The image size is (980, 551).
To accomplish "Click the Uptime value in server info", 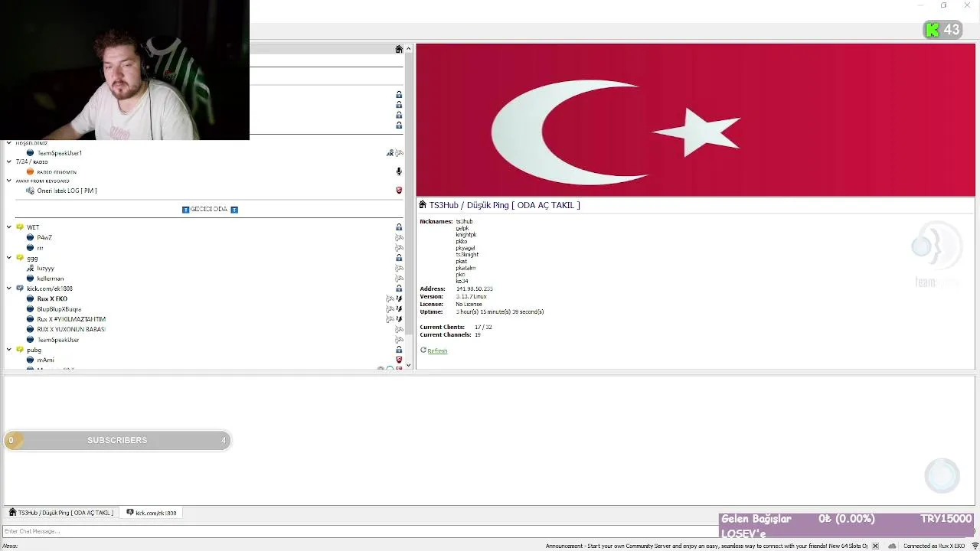I will pyautogui.click(x=500, y=311).
